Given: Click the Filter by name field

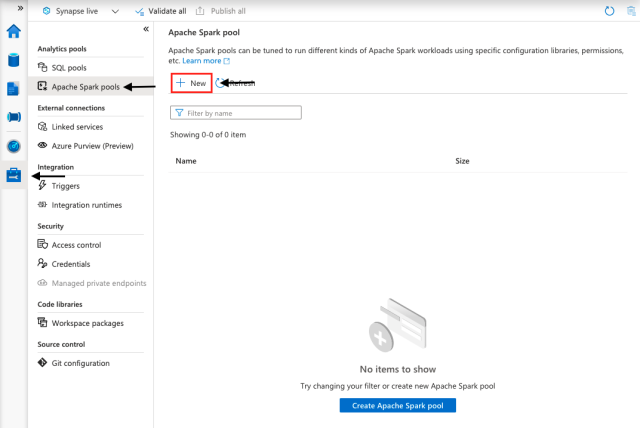Looking at the screenshot, I should [x=236, y=113].
